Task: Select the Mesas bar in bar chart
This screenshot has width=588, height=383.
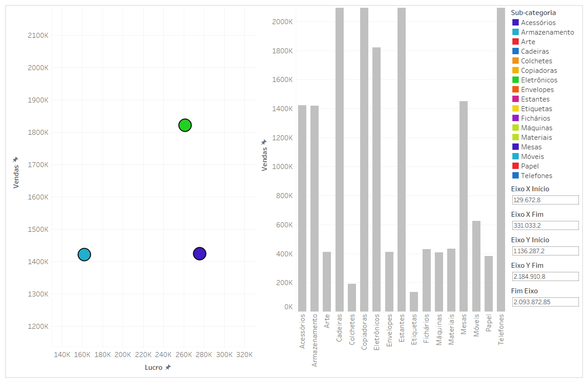Action: [464, 206]
